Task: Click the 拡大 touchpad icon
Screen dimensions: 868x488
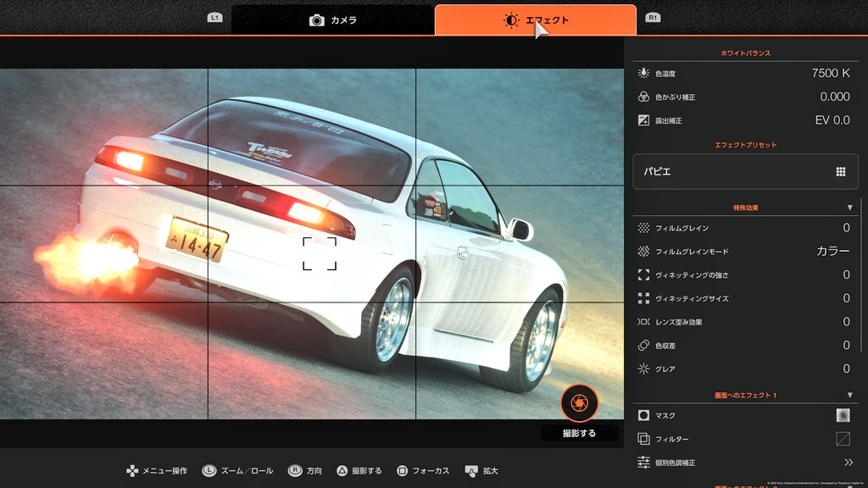Action: [x=471, y=471]
